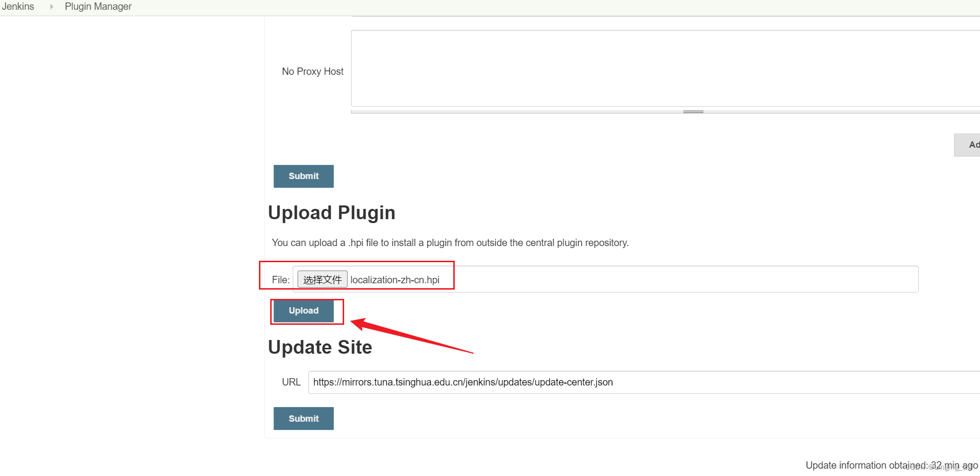Click the No Proxy Host label
The width and height of the screenshot is (980, 476).
coord(313,71)
